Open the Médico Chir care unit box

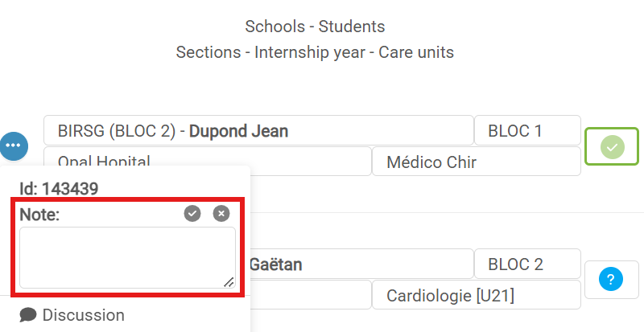[x=477, y=162]
